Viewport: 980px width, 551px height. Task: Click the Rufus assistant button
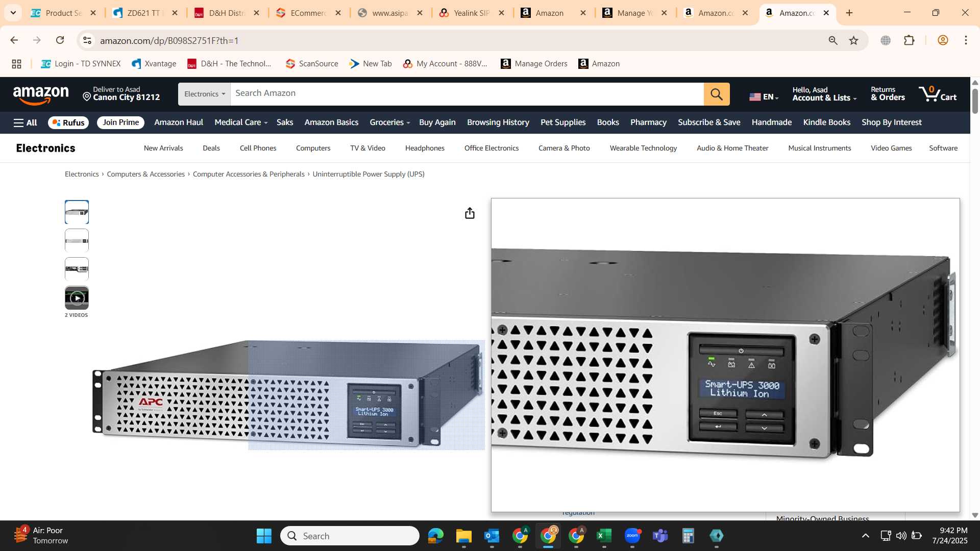pyautogui.click(x=68, y=122)
